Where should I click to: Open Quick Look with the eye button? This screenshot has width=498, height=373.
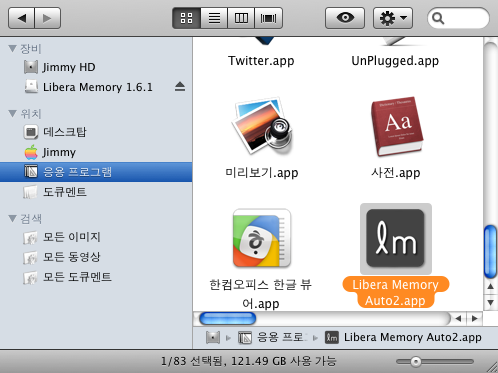(x=345, y=18)
